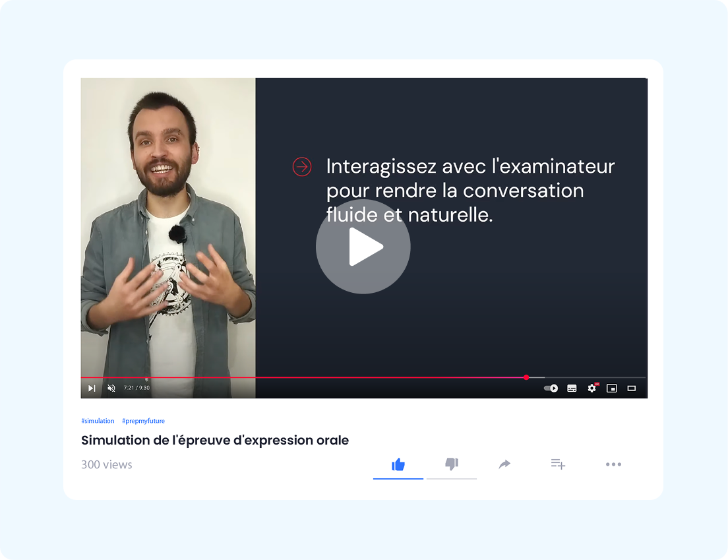The height and width of the screenshot is (560, 728).
Task: Switch to miniplayer mode icon
Action: [x=612, y=389]
